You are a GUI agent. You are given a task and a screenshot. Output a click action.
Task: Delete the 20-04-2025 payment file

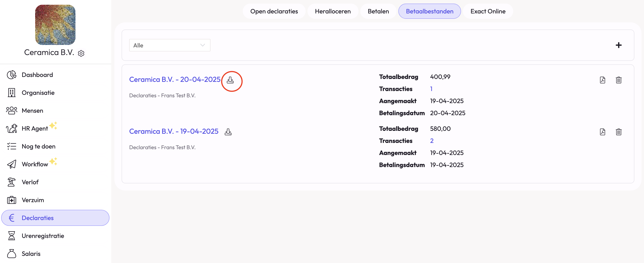coord(618,80)
